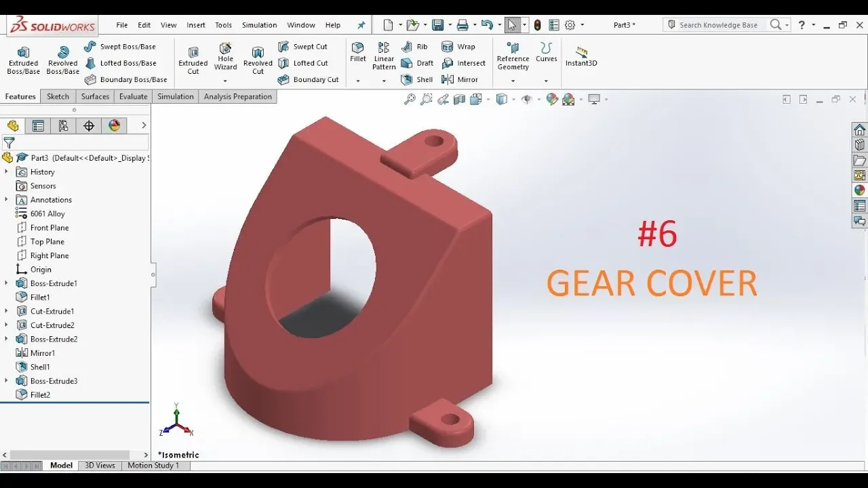Image resolution: width=868 pixels, height=488 pixels.
Task: Show more manager tabs arrow
Action: tap(144, 125)
